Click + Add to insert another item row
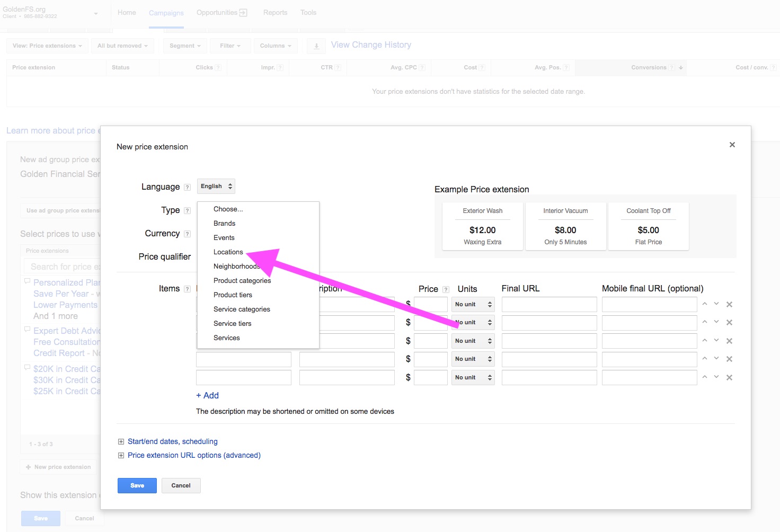 pos(207,395)
